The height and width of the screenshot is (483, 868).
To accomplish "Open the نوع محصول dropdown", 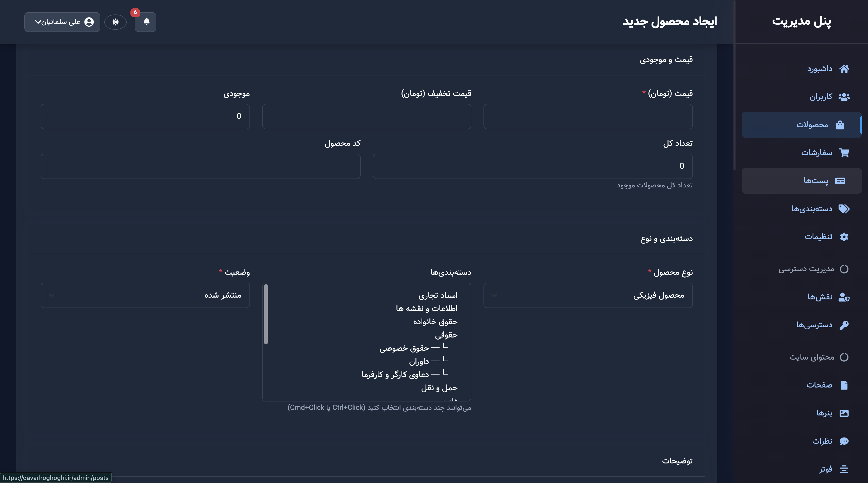I will 588,295.
